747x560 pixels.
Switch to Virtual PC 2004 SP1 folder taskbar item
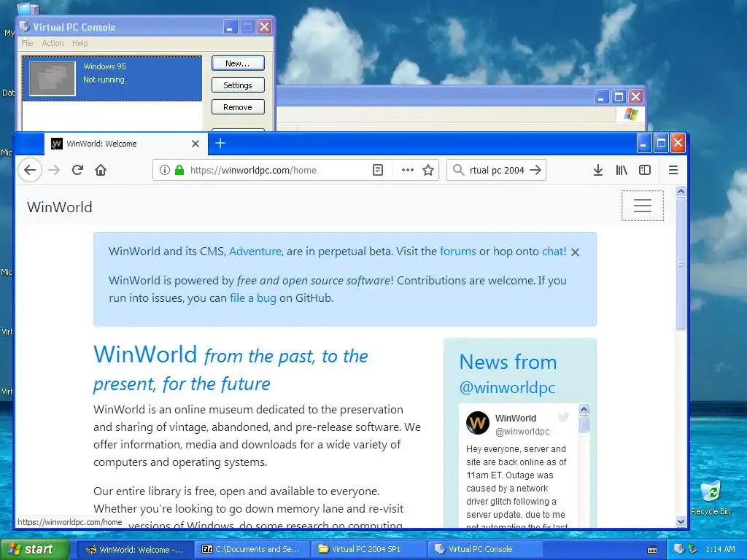coord(368,549)
